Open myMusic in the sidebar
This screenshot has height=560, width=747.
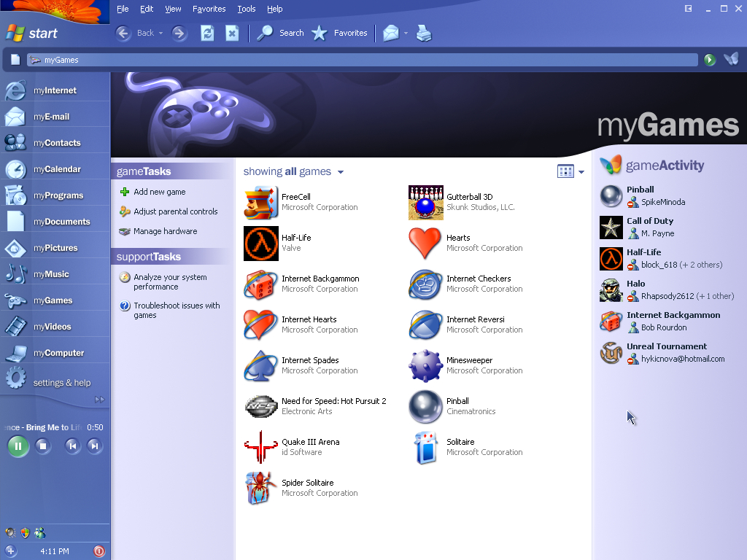click(51, 274)
